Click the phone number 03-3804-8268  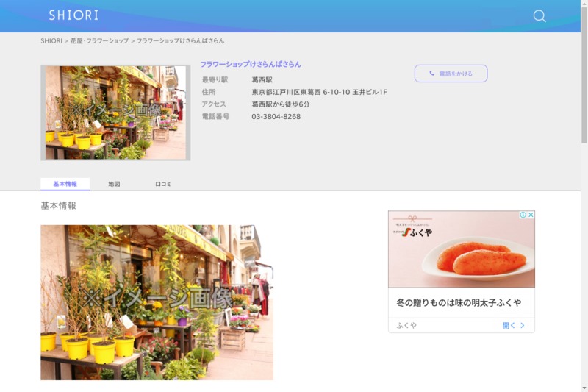tap(276, 116)
